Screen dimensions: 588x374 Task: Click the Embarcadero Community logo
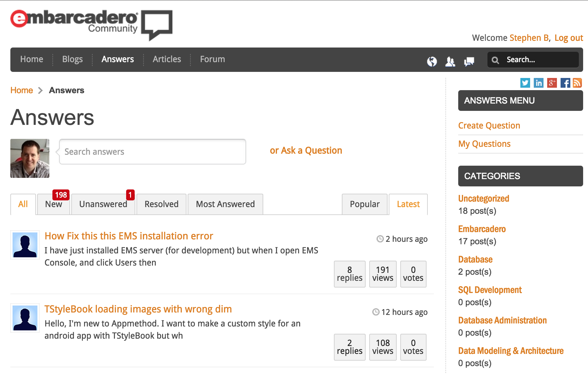click(x=91, y=24)
